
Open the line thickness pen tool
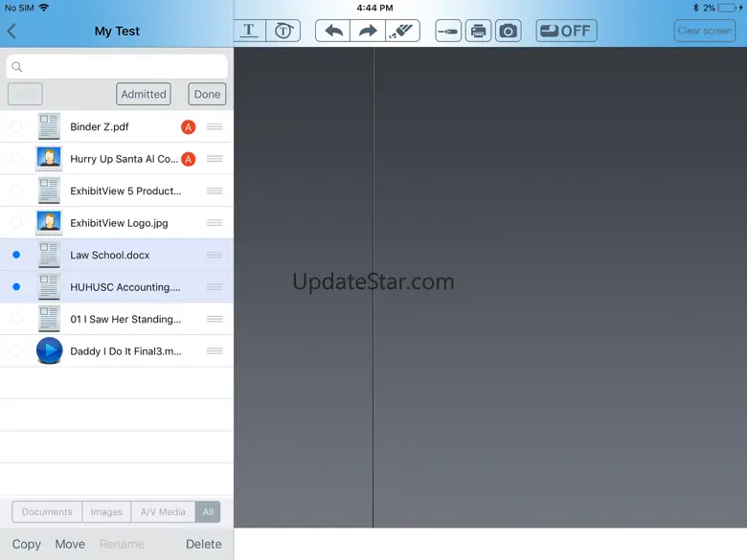point(448,32)
